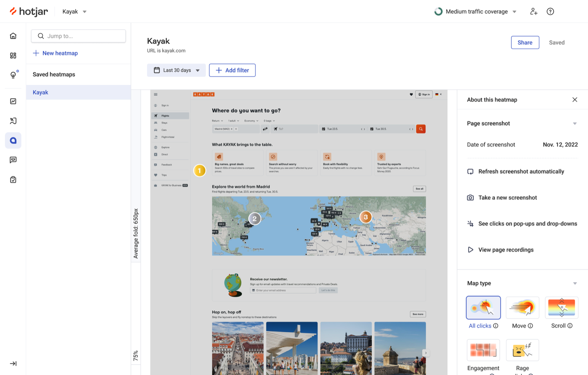This screenshot has height=375, width=588.
Task: Click See clicks on pop-ups and drop-downs
Action: (528, 223)
